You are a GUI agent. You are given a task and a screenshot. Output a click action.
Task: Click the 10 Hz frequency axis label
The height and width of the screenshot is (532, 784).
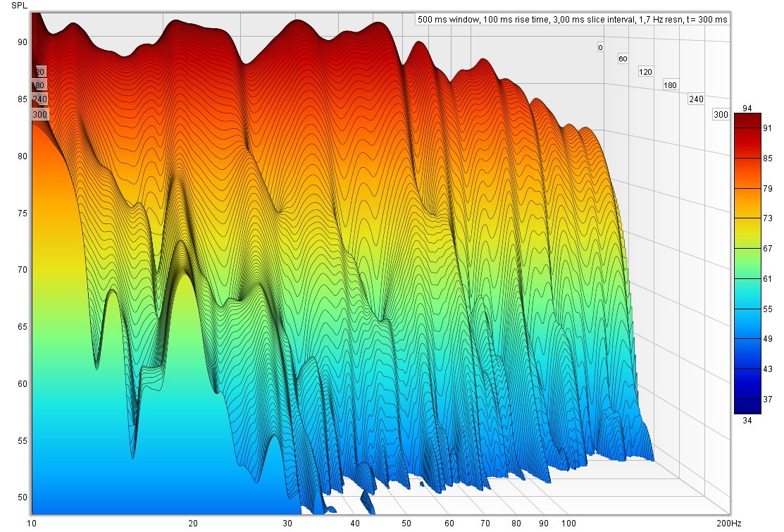(32, 523)
